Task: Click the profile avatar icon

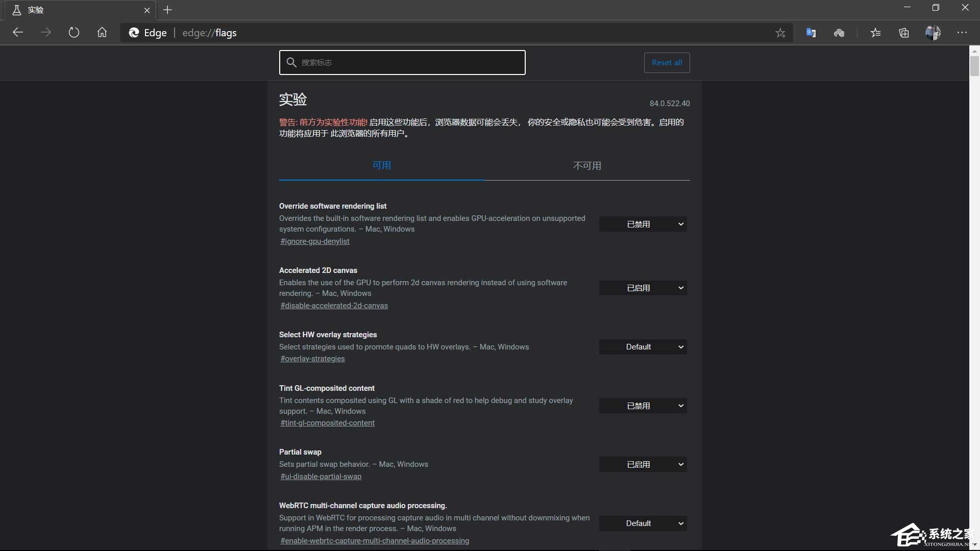Action: 933,32
